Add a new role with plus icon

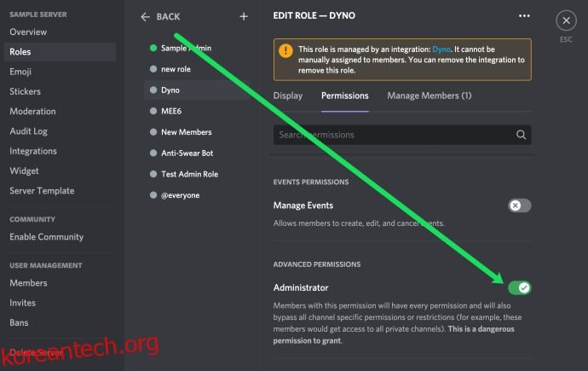(244, 16)
